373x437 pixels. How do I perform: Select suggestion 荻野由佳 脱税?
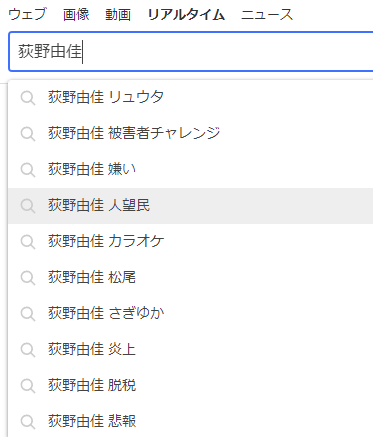pyautogui.click(x=191, y=385)
